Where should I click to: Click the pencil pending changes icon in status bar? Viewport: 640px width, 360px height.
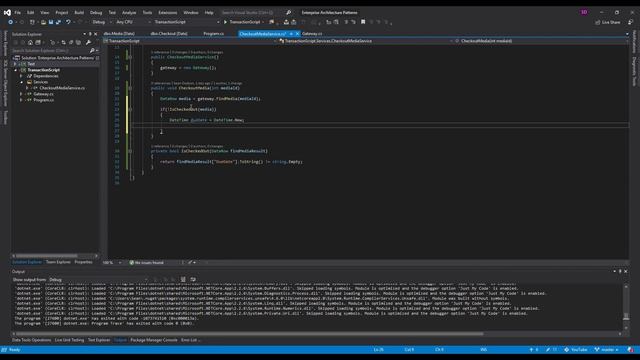tap(548, 350)
